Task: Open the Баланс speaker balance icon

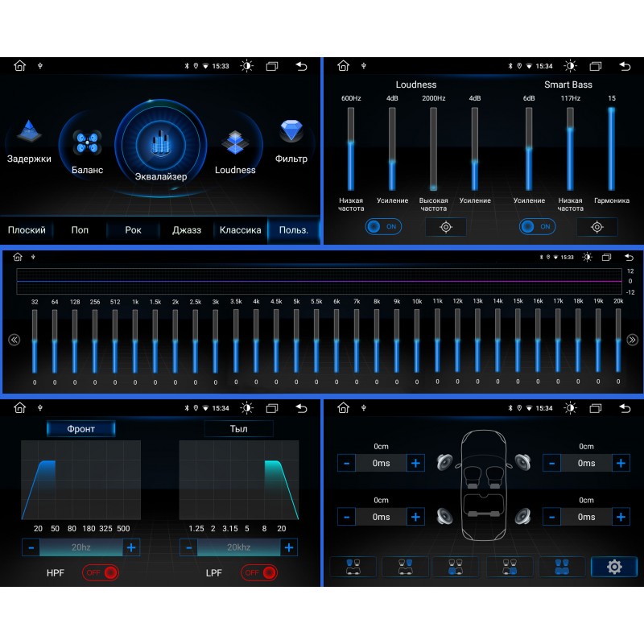Action: (87, 143)
